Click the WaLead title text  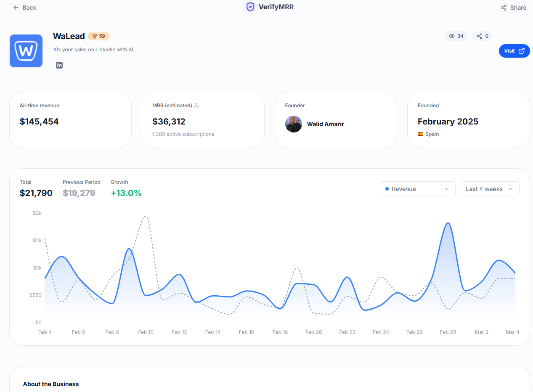tap(69, 36)
